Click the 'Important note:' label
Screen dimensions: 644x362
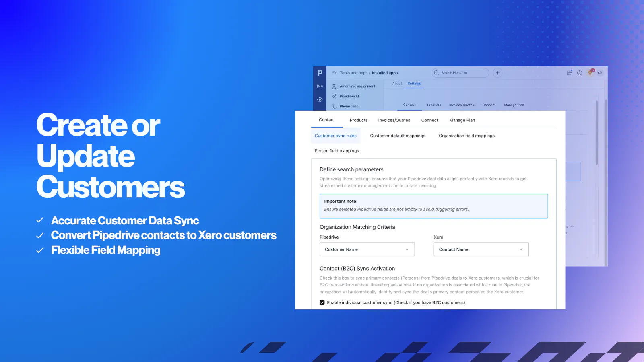pyautogui.click(x=341, y=201)
